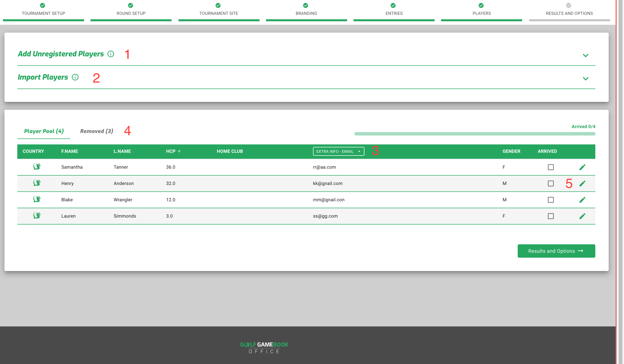
Task: Switch to the Removed (3) tab
Action: (97, 131)
